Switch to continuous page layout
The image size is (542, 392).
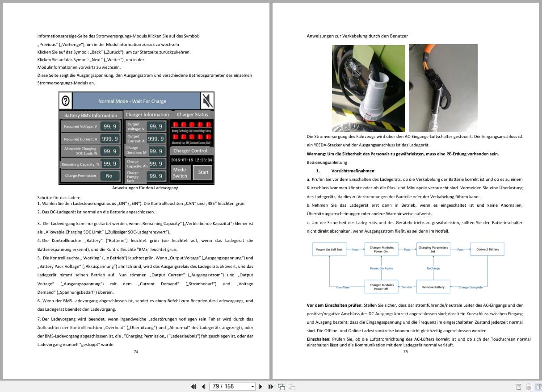(x=529, y=387)
